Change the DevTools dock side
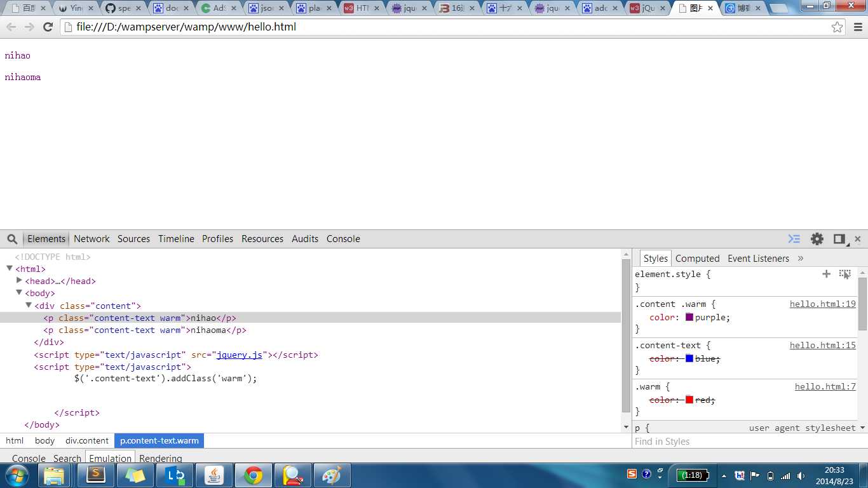 click(840, 239)
